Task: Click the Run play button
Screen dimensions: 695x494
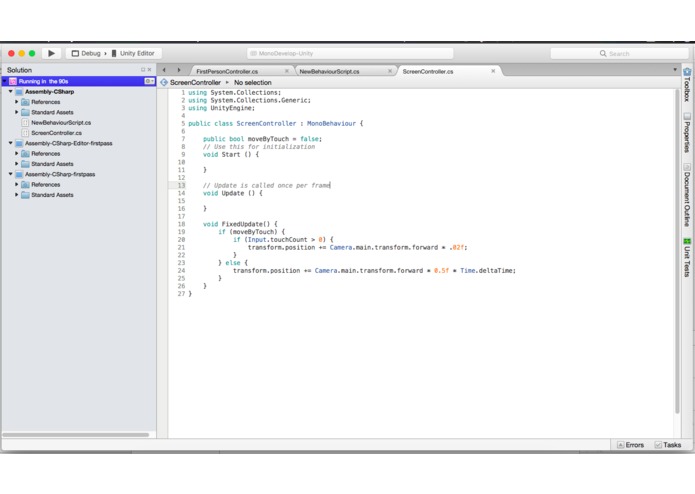Action: pyautogui.click(x=51, y=53)
